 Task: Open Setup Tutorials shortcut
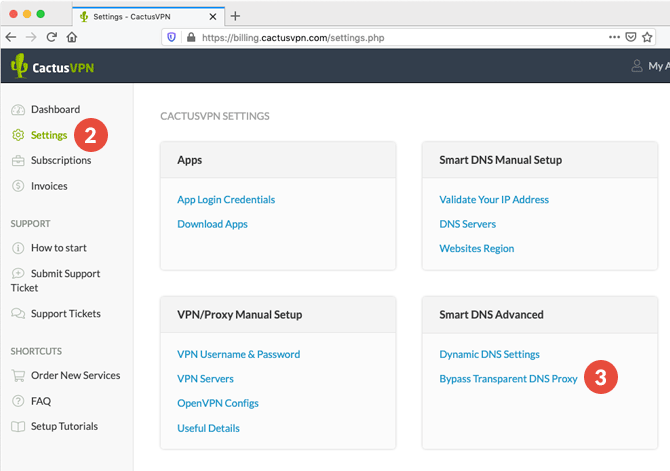click(65, 426)
